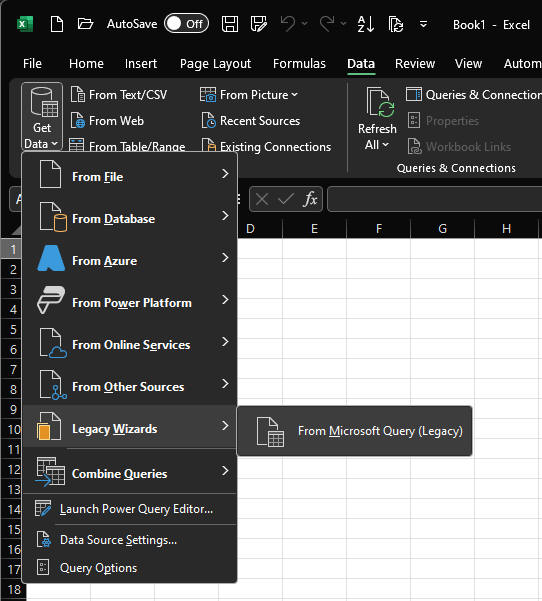Click the Excel app icon in title bar
This screenshot has width=542, height=601.
click(x=25, y=25)
